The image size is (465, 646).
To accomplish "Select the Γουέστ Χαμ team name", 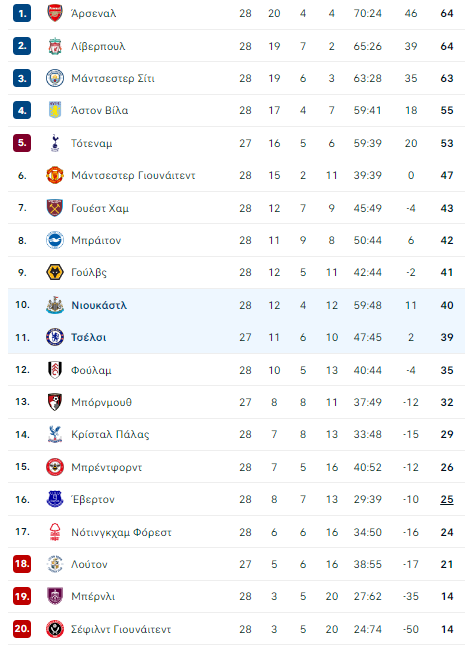I will point(100,208).
